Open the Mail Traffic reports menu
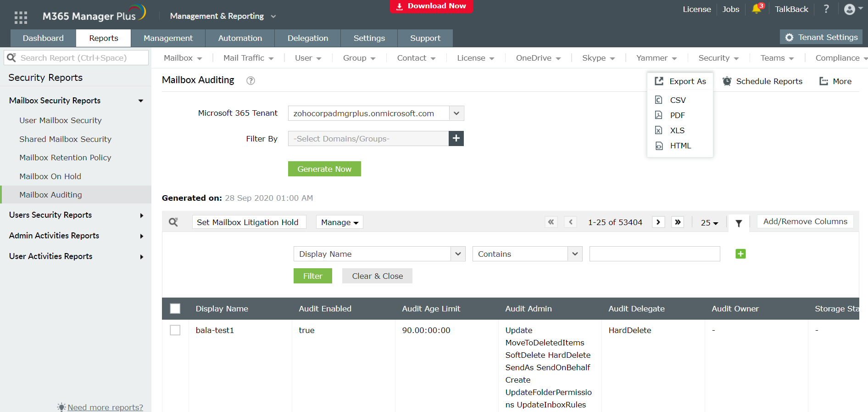 click(248, 58)
